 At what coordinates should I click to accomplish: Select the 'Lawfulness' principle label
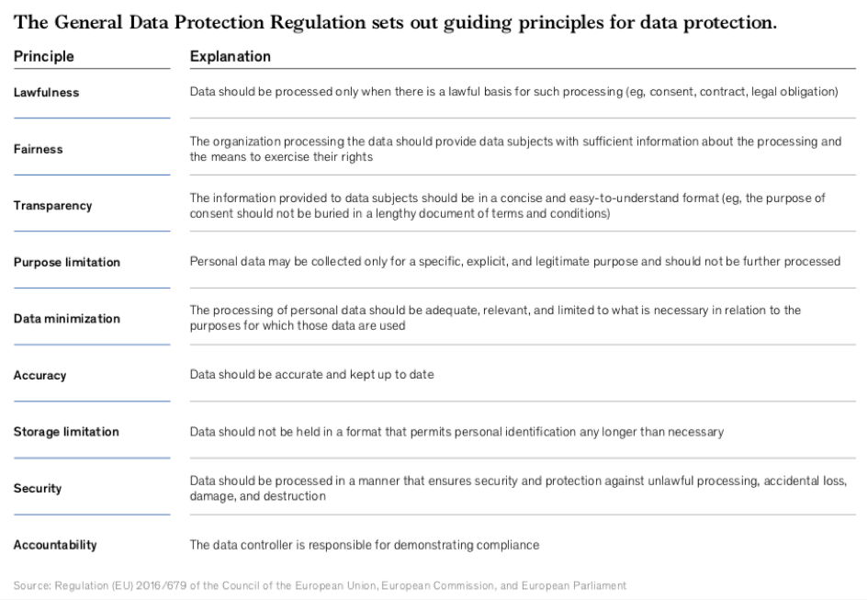pyautogui.click(x=46, y=93)
